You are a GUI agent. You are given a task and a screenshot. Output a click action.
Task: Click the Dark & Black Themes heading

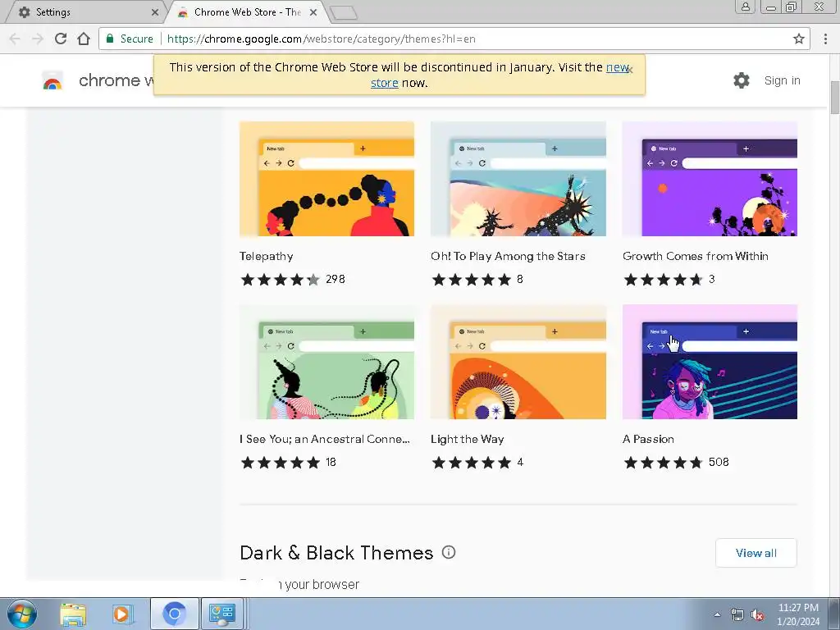[336, 553]
